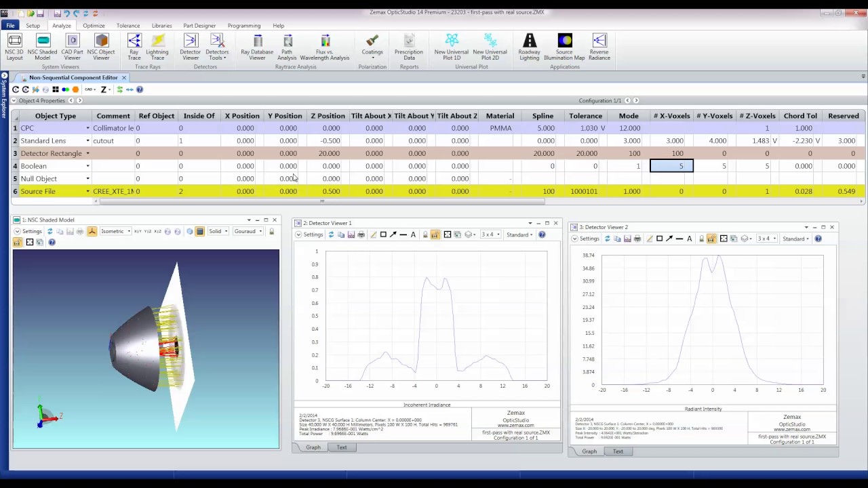Print the NSC Shaded Model view
The height and width of the screenshot is (488, 868).
click(79, 231)
